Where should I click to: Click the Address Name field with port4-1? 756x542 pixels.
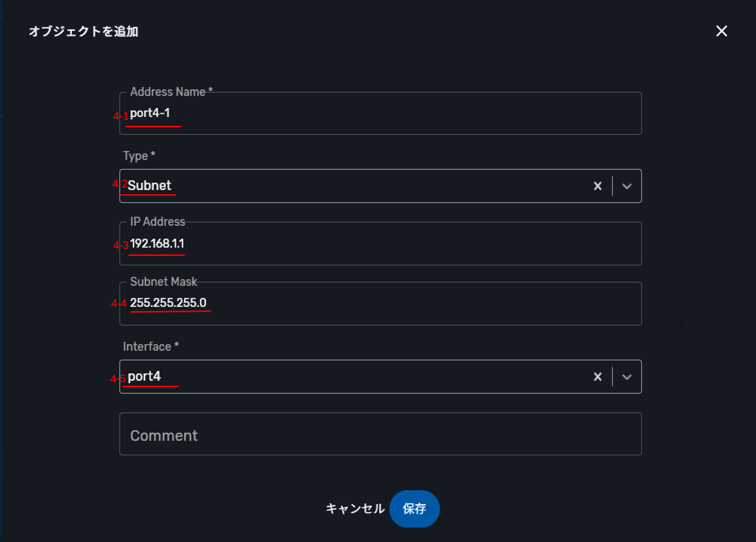(x=380, y=114)
